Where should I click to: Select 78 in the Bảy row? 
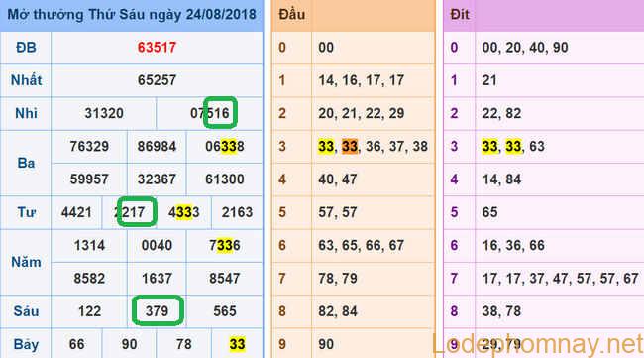(184, 344)
